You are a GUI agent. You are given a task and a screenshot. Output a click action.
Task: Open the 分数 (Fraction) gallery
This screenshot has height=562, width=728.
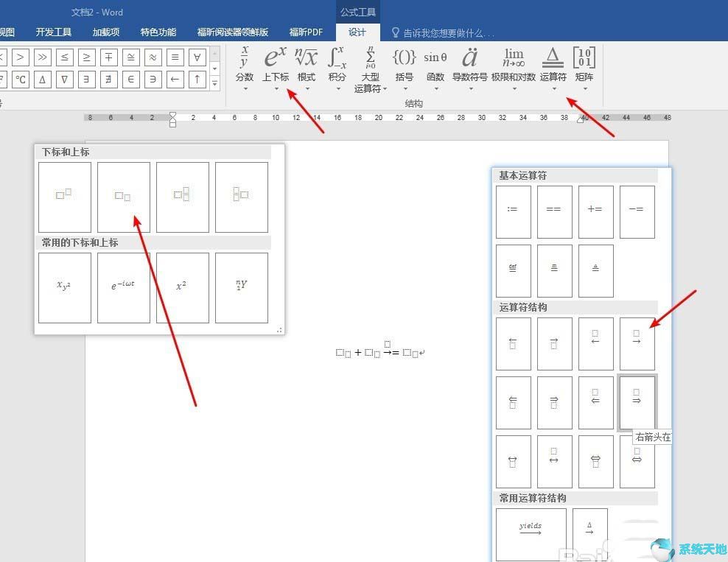pos(245,66)
